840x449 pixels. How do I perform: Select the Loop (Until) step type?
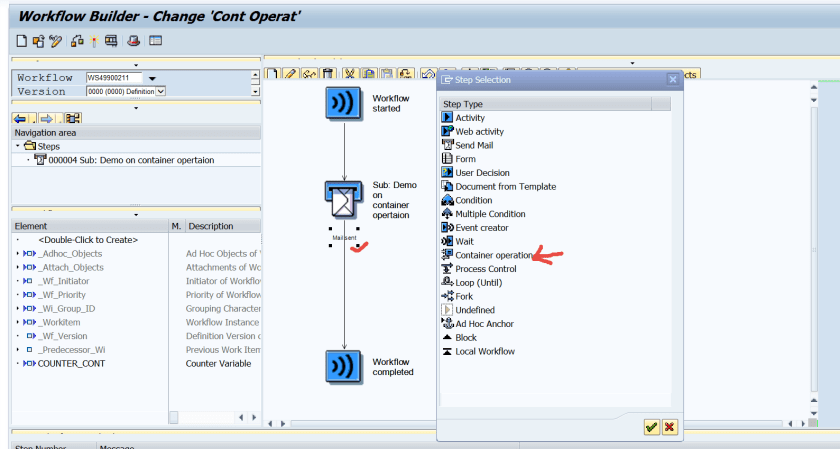click(x=478, y=283)
